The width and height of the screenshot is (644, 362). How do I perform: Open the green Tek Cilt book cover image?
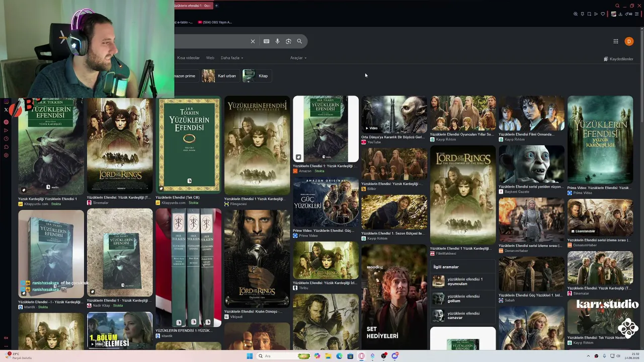[189, 145]
